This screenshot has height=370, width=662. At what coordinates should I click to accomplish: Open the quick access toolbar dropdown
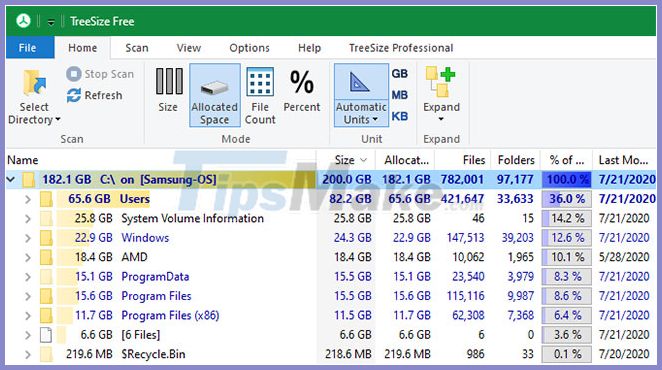pos(51,22)
